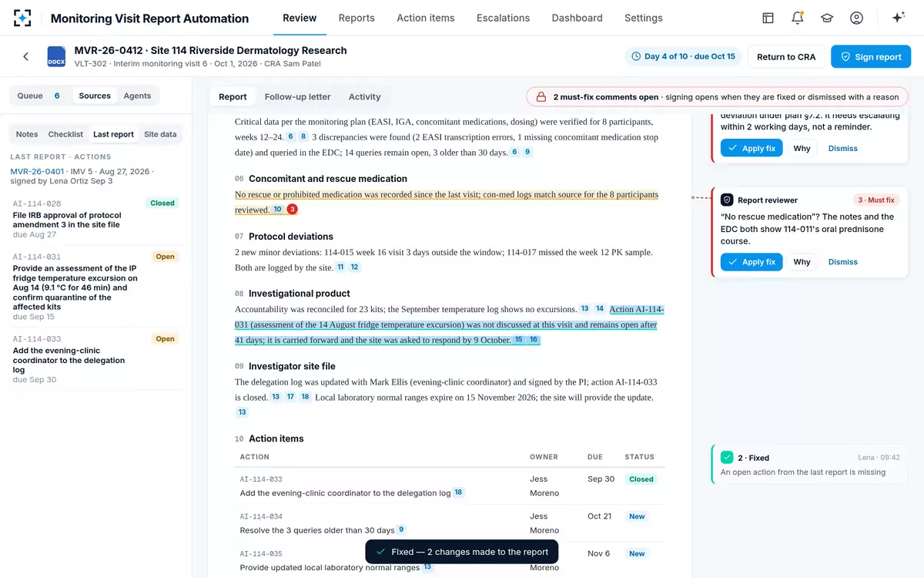Screen dimensions: 924x578
Task: Open the training graduation cap icon
Action: [827, 18]
